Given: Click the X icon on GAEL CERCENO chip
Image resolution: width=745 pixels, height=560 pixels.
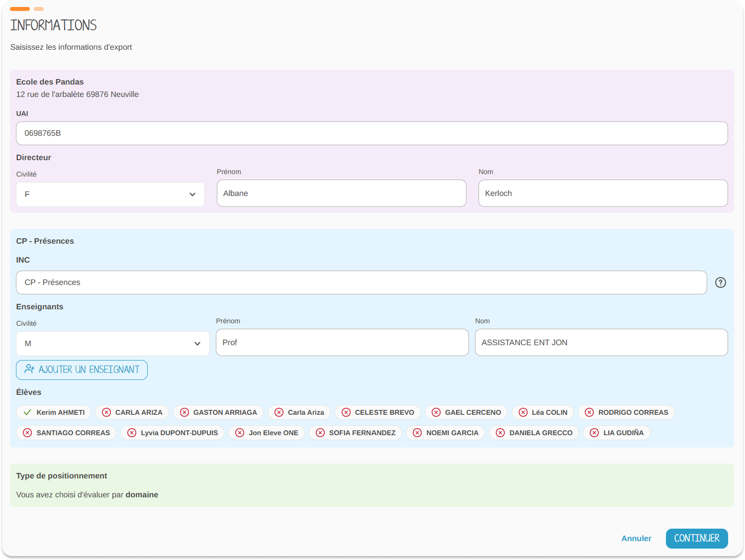Looking at the screenshot, I should coord(436,412).
